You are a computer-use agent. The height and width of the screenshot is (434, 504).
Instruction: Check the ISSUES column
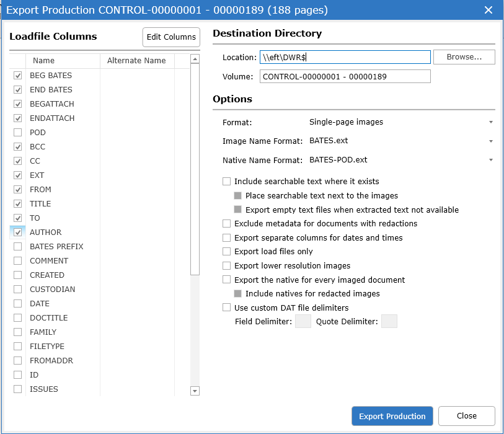point(18,389)
